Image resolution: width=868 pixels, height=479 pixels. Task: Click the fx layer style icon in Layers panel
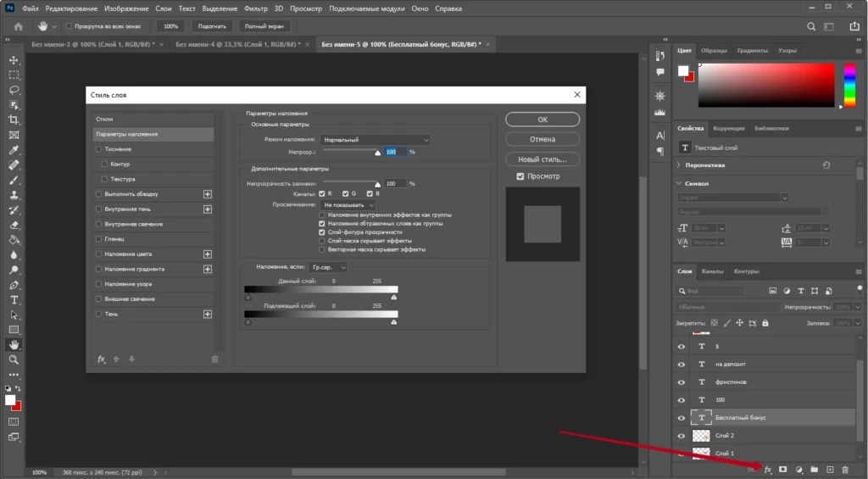768,470
